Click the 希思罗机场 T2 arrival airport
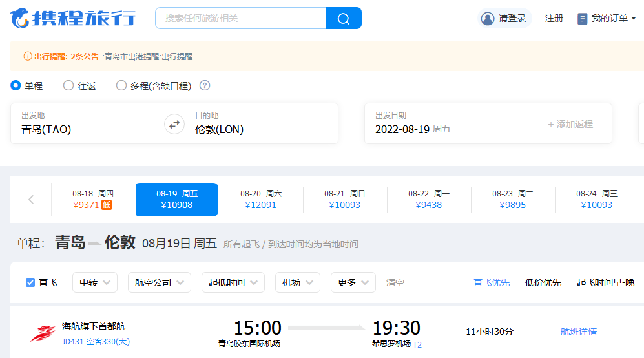Viewport: 644px width, 358px height. (x=397, y=344)
